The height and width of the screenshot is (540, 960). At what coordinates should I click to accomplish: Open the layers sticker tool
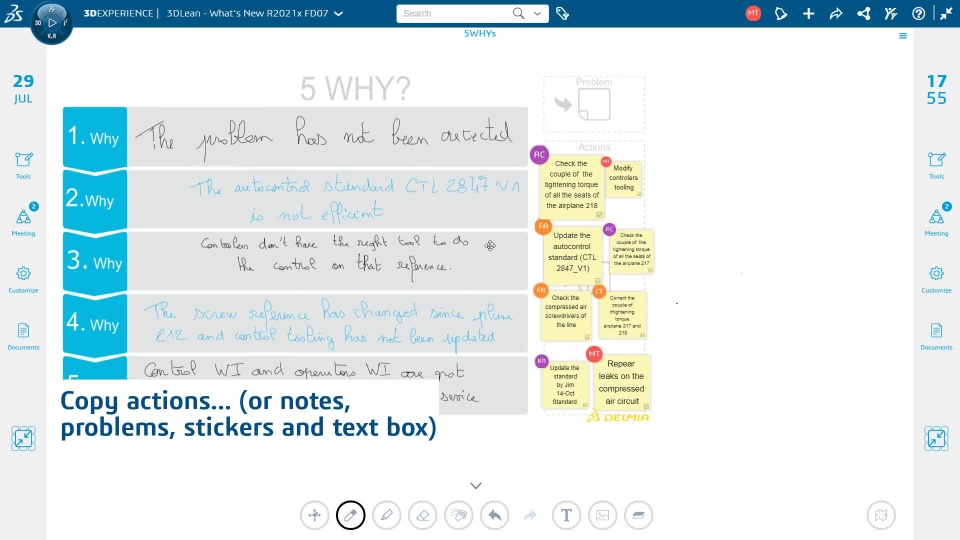point(639,516)
